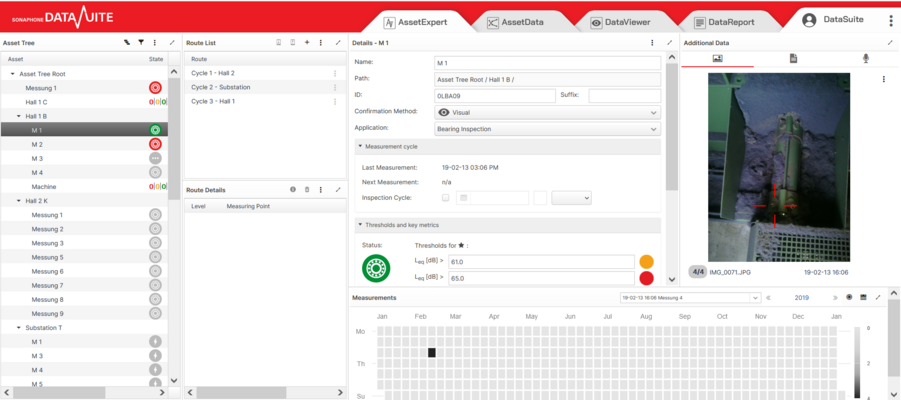Enable the Inspection Cycle checkbox

tap(446, 198)
